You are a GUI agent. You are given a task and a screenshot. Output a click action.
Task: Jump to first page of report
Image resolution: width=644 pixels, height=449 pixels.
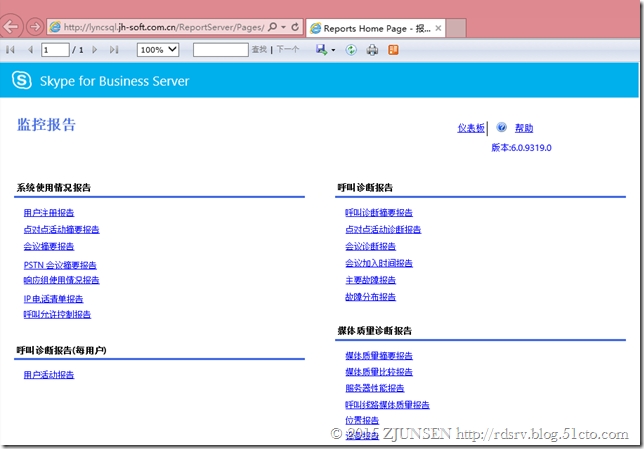[x=11, y=50]
